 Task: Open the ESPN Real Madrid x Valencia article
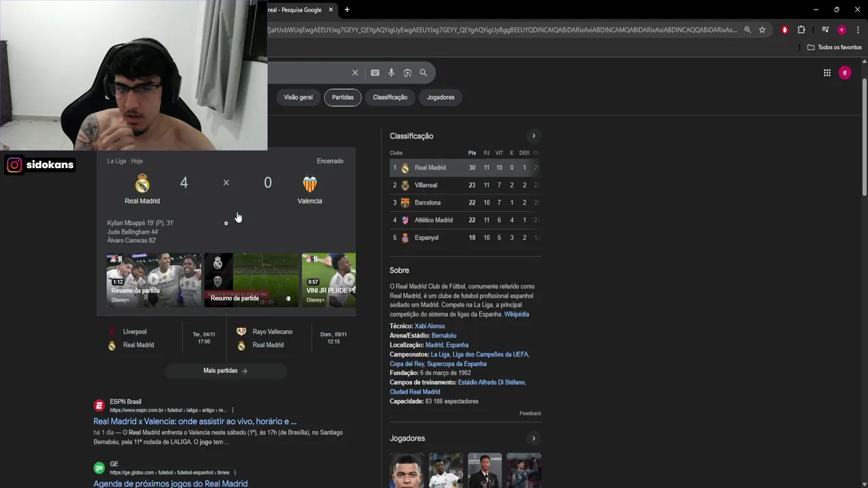[x=195, y=422]
